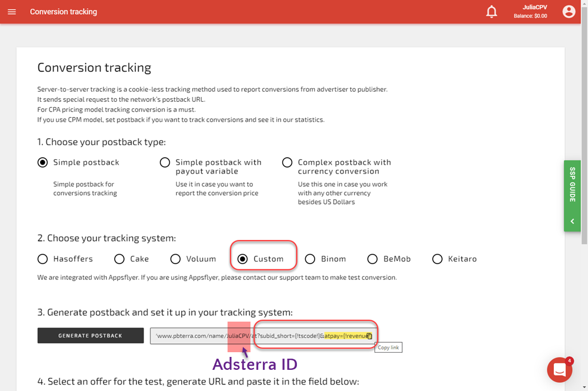Click the Conversion tracking header title

[x=64, y=12]
